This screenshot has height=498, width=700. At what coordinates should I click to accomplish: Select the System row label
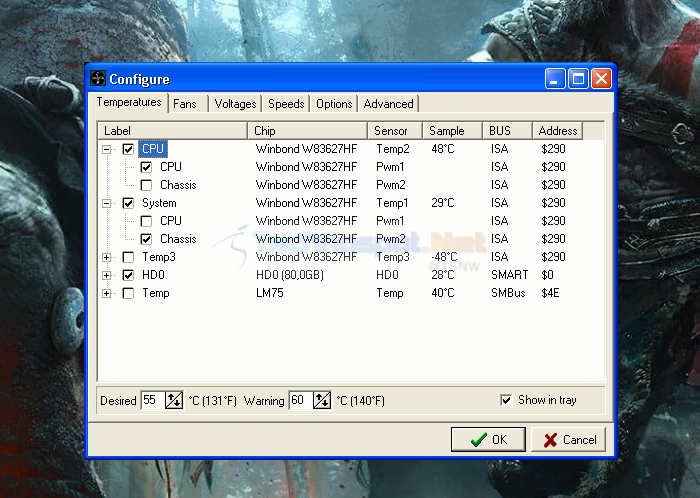point(159,203)
